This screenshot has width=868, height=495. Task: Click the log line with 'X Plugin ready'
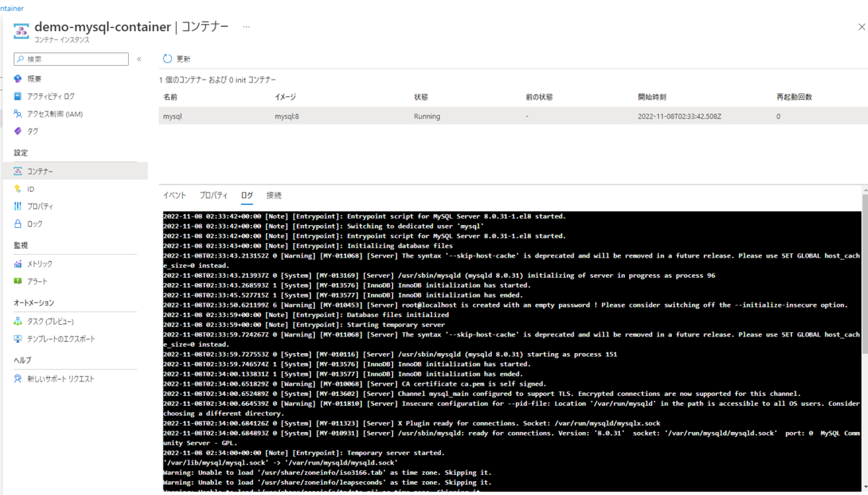412,423
